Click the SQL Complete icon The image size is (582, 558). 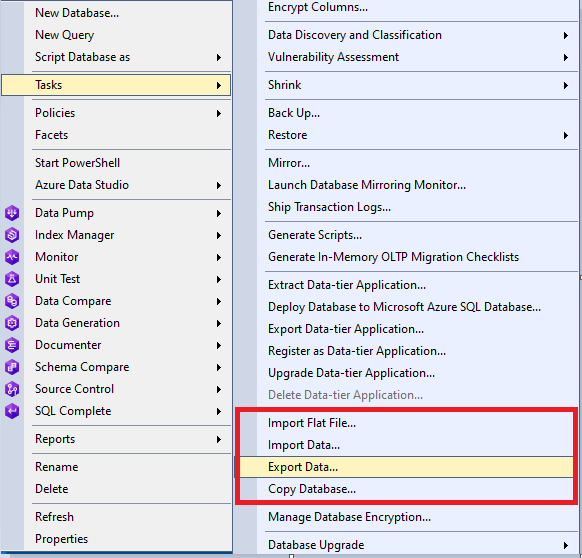pyautogui.click(x=12, y=411)
